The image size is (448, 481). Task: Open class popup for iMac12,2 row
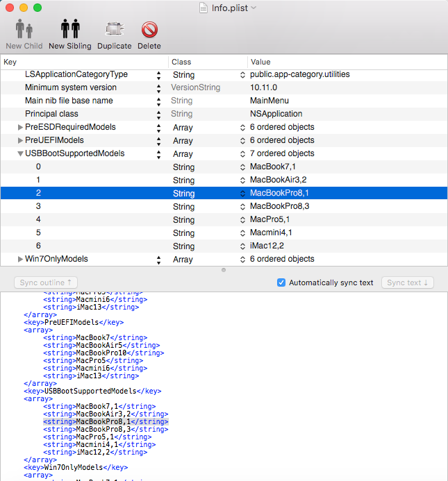coord(242,246)
